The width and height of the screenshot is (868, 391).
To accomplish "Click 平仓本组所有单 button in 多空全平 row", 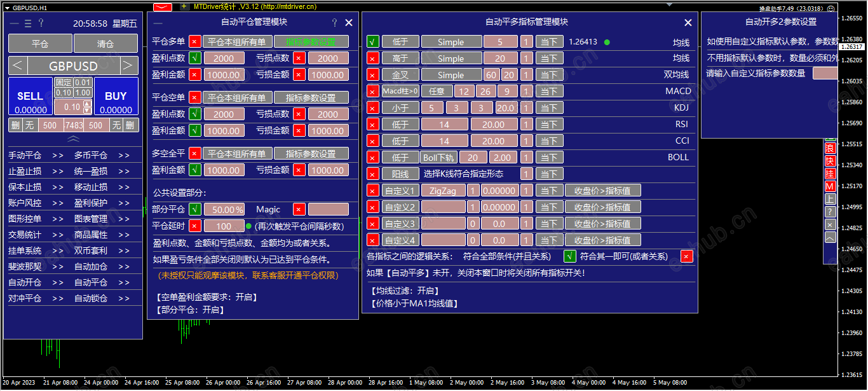I will [238, 154].
